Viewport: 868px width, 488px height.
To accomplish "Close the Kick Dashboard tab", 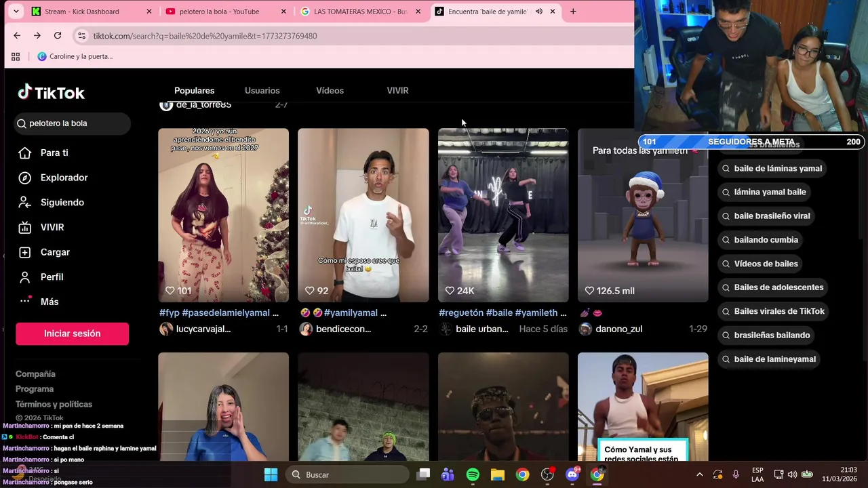I will pos(149,12).
